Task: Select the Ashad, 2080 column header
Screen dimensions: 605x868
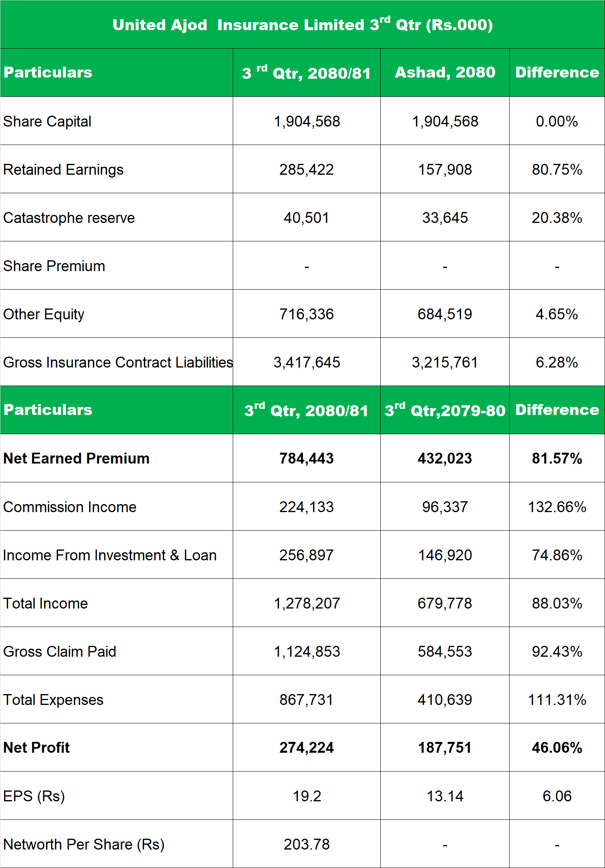Action: pyautogui.click(x=445, y=73)
